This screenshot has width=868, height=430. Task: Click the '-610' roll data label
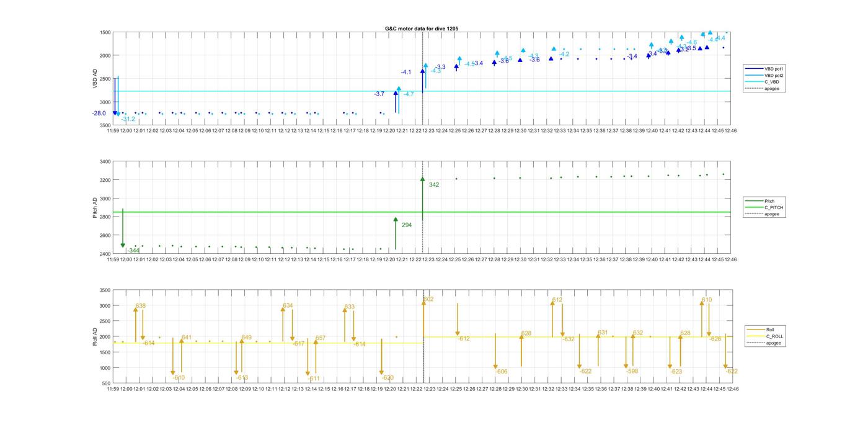pos(179,378)
